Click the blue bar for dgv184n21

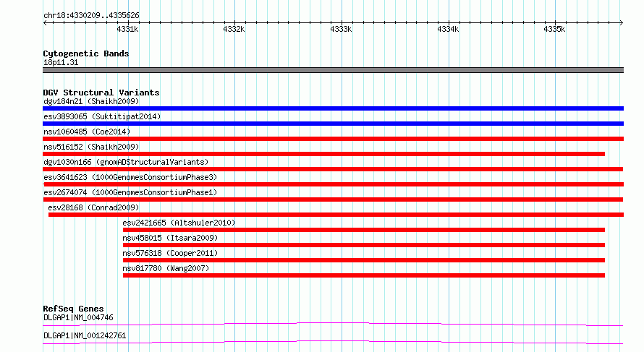pyautogui.click(x=333, y=108)
